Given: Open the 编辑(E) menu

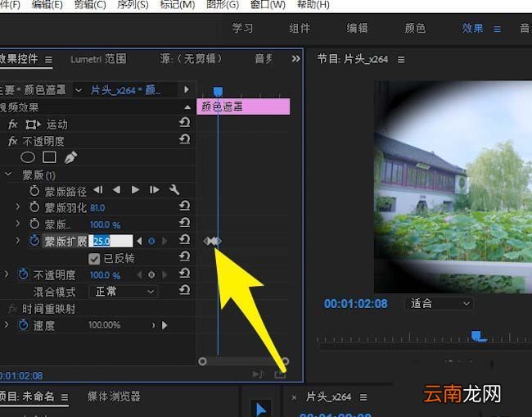Looking at the screenshot, I should [47, 5].
